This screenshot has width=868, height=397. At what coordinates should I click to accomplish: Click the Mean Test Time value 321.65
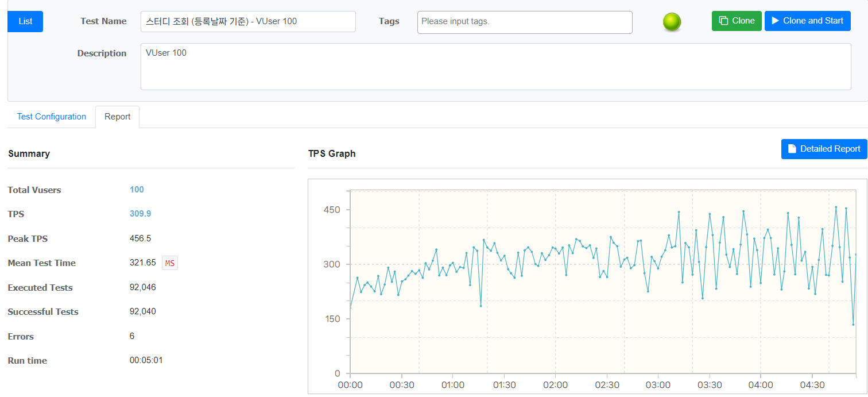143,263
